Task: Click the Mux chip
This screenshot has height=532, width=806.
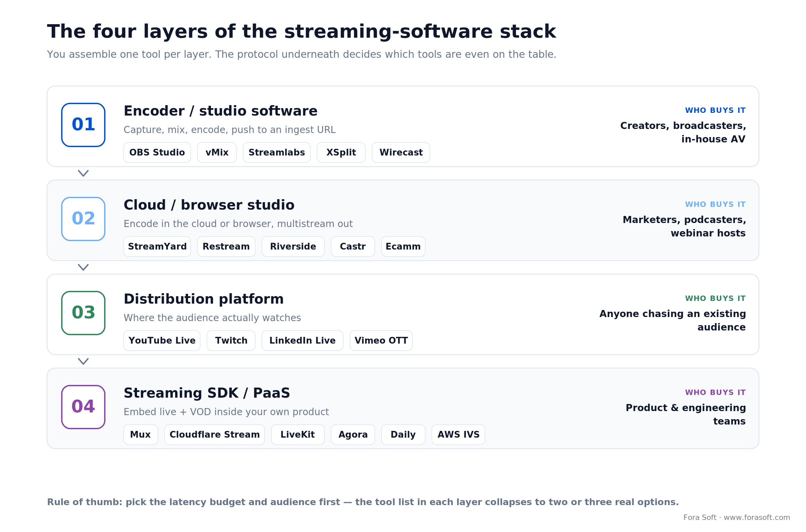Action: (x=140, y=435)
